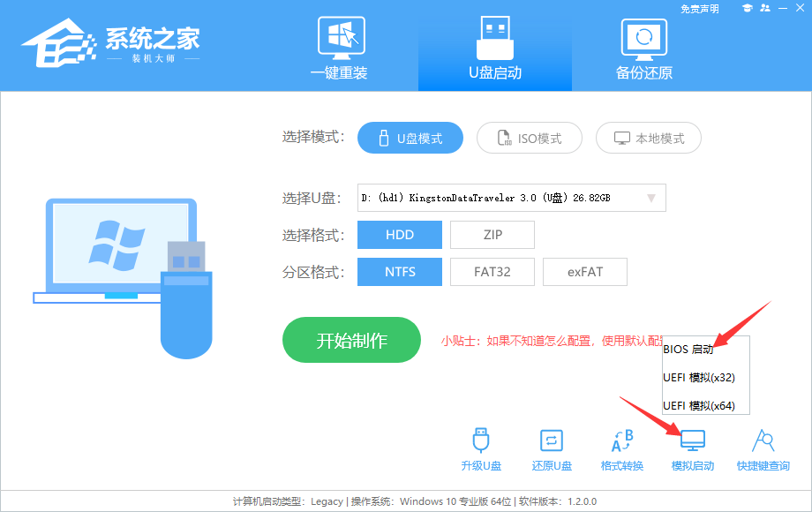Select FAT32 partition format

point(492,271)
